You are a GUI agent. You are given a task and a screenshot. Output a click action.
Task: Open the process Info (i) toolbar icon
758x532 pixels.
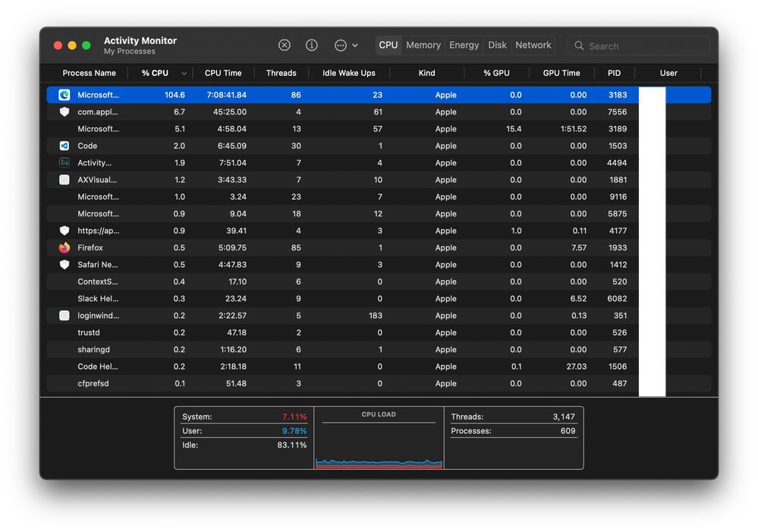(x=312, y=46)
